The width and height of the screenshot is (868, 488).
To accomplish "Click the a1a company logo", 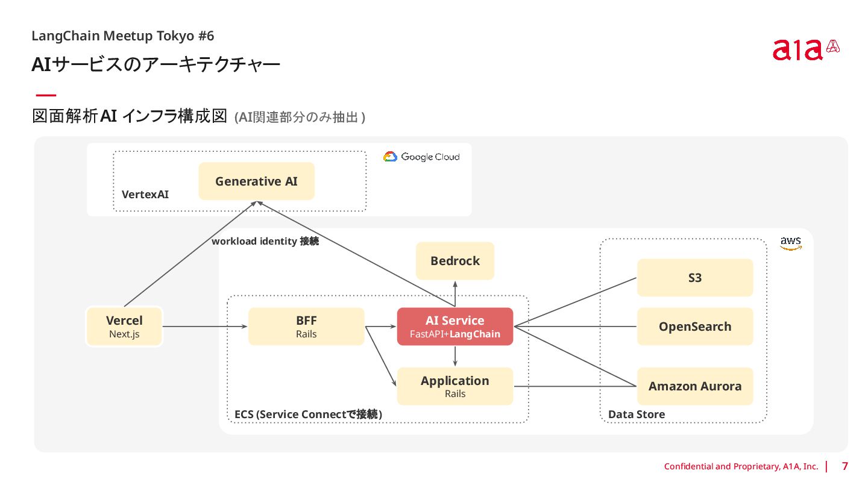I will pos(806,49).
